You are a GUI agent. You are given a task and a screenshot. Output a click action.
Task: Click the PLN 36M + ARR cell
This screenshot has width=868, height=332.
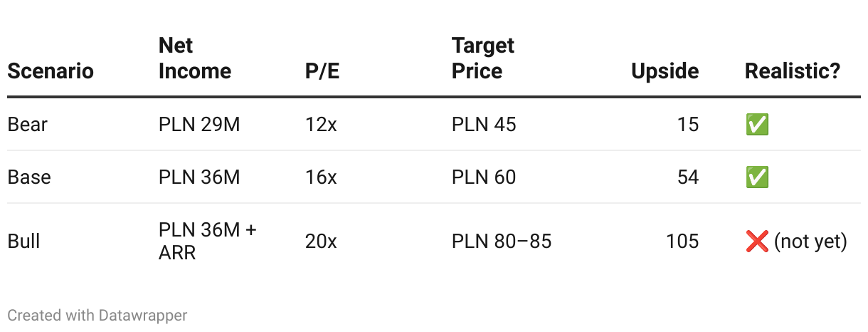click(x=207, y=242)
